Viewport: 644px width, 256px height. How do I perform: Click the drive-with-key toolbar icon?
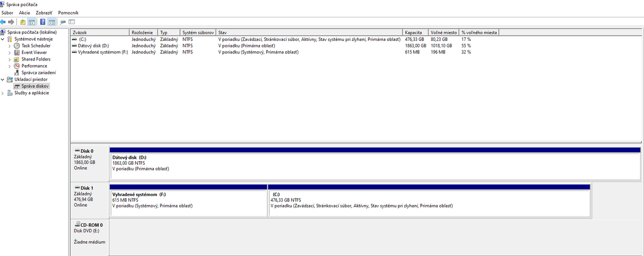pos(63,22)
